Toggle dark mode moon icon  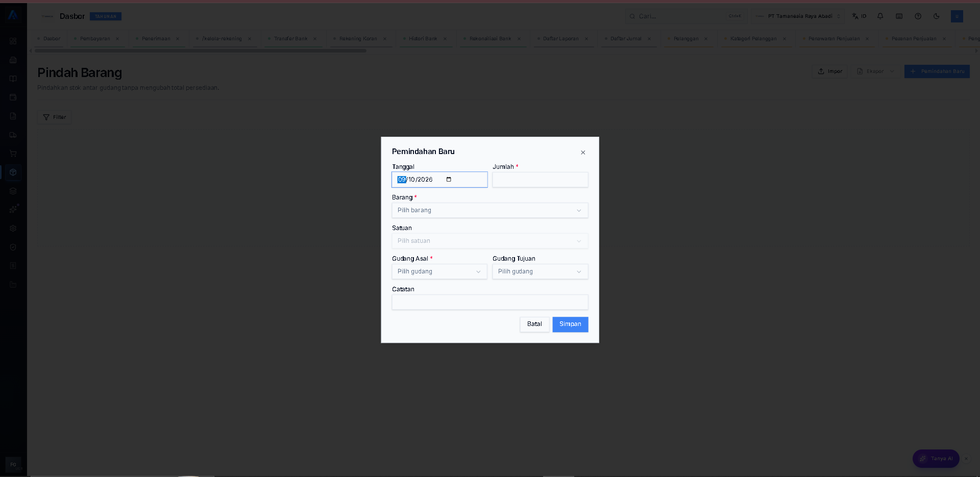[x=937, y=16]
